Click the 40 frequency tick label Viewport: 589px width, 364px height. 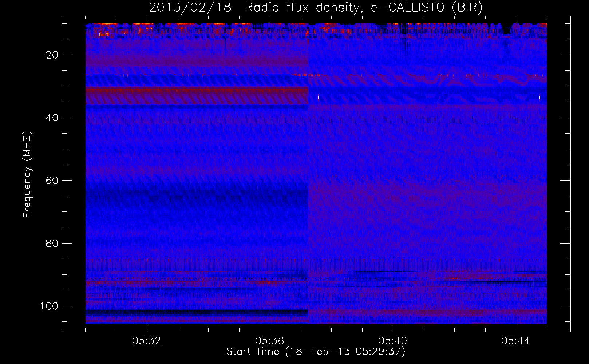click(52, 118)
